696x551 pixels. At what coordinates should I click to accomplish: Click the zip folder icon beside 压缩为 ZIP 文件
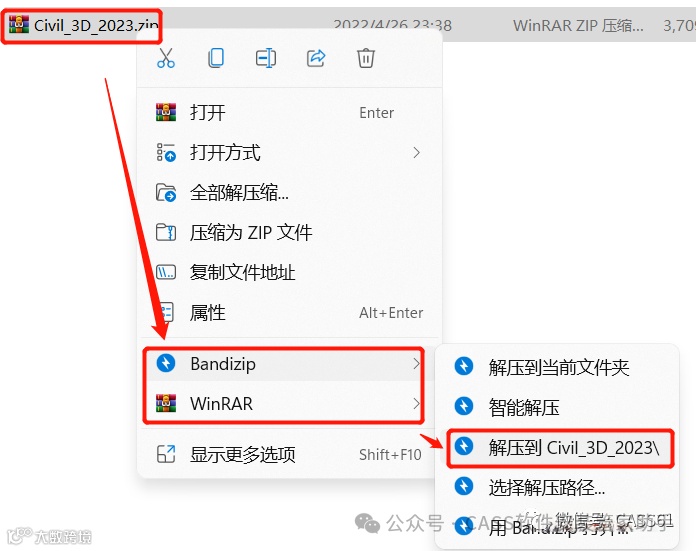click(166, 232)
